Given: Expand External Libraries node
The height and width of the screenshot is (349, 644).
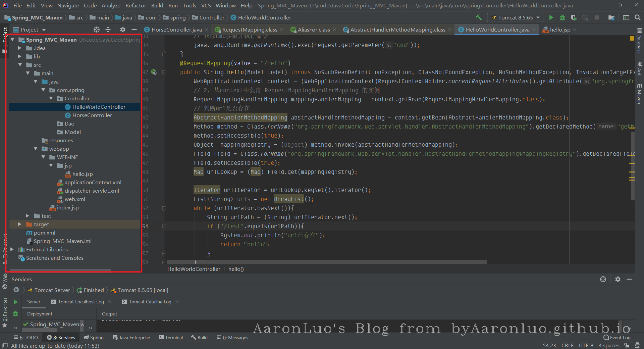Looking at the screenshot, I should 12,249.
